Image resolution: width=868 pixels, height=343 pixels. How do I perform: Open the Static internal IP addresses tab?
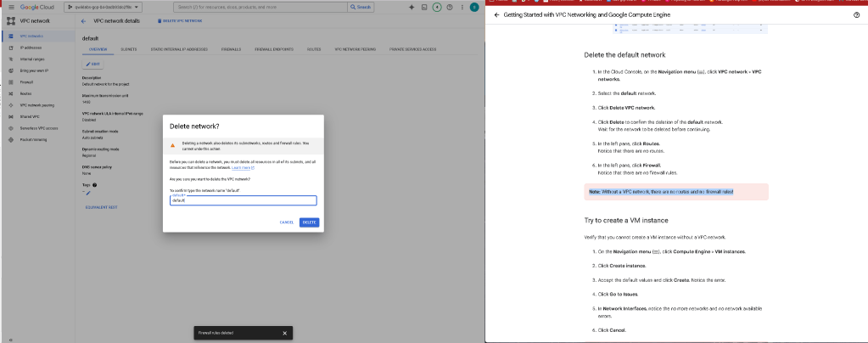click(x=179, y=49)
